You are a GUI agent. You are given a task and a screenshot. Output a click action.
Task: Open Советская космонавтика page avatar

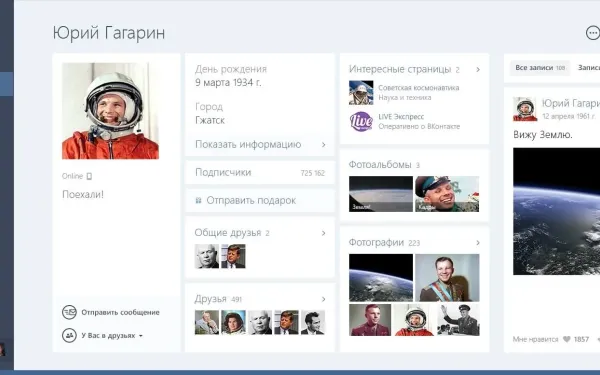click(x=361, y=93)
